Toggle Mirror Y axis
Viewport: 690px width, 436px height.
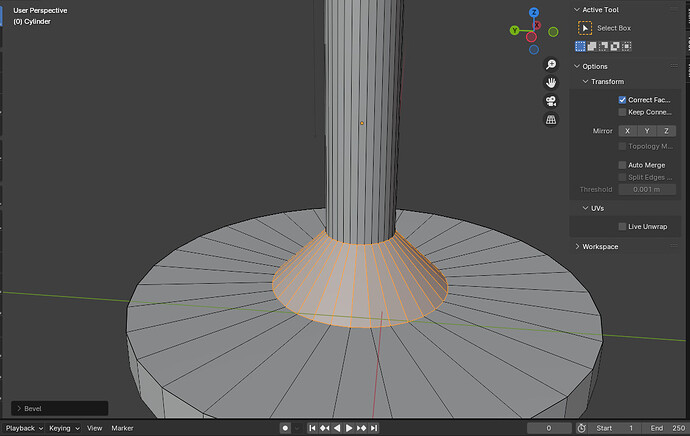[x=647, y=131]
